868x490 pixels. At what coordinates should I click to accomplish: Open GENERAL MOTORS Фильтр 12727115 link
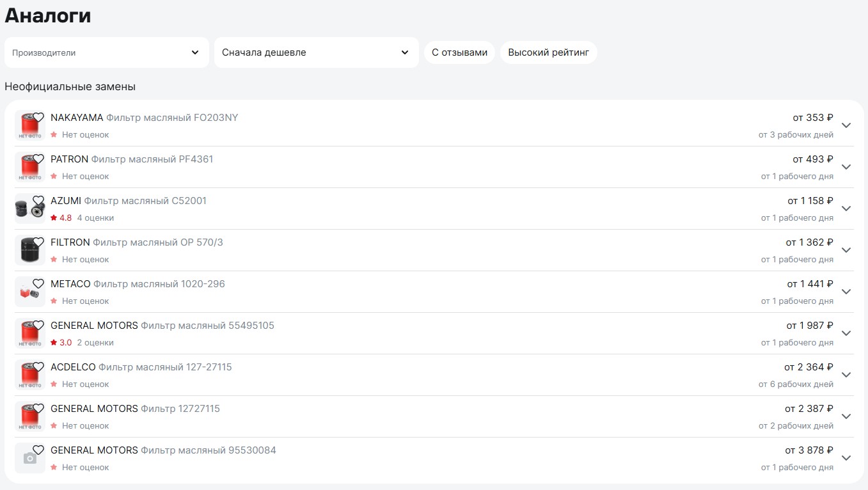click(135, 409)
